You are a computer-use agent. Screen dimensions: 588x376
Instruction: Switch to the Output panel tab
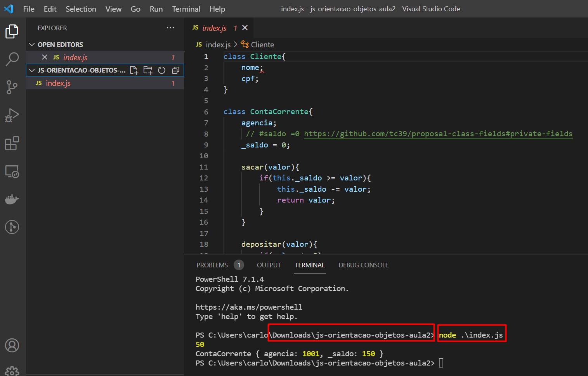click(269, 265)
